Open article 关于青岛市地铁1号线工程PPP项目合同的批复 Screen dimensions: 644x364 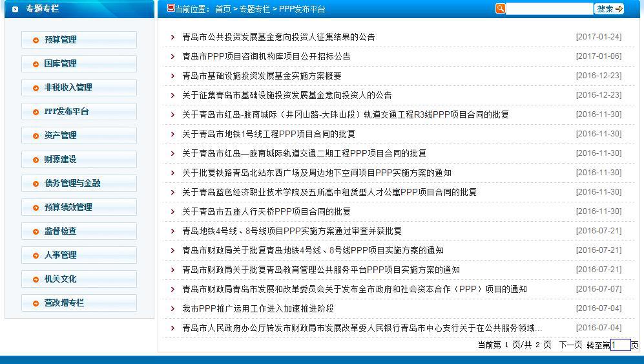click(x=268, y=134)
